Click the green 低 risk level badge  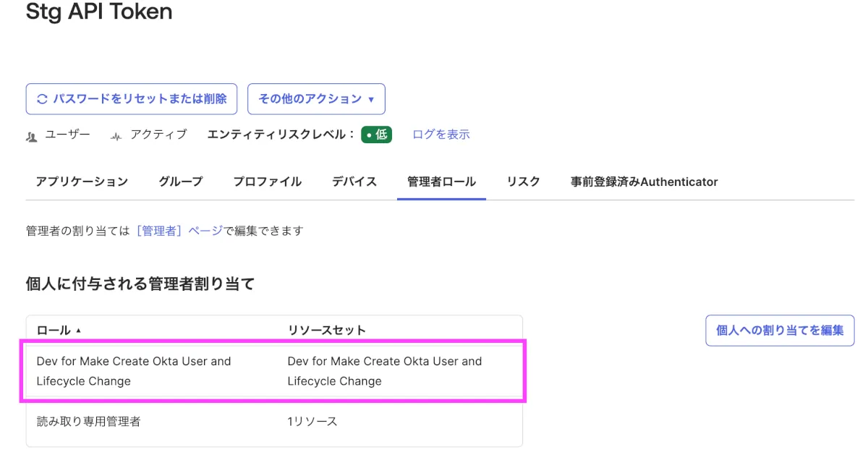click(x=376, y=135)
